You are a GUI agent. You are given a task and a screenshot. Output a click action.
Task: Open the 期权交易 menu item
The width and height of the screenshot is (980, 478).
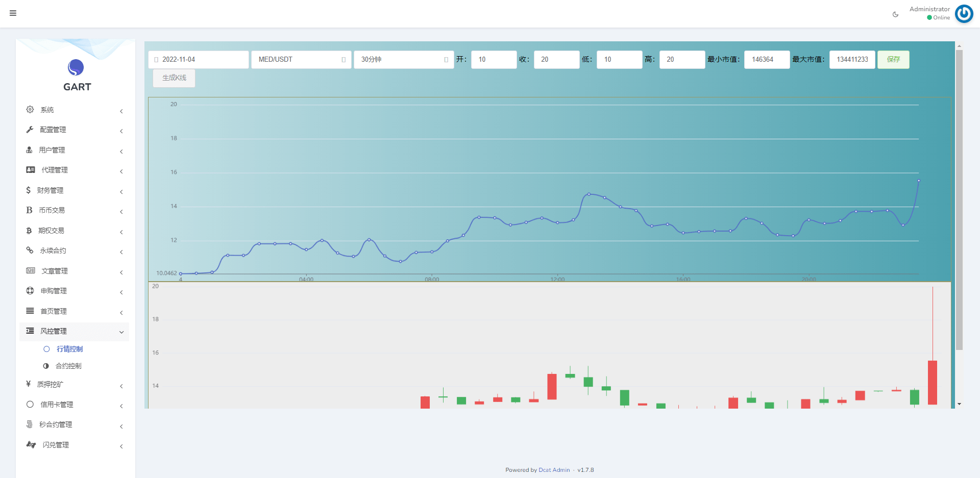point(51,231)
